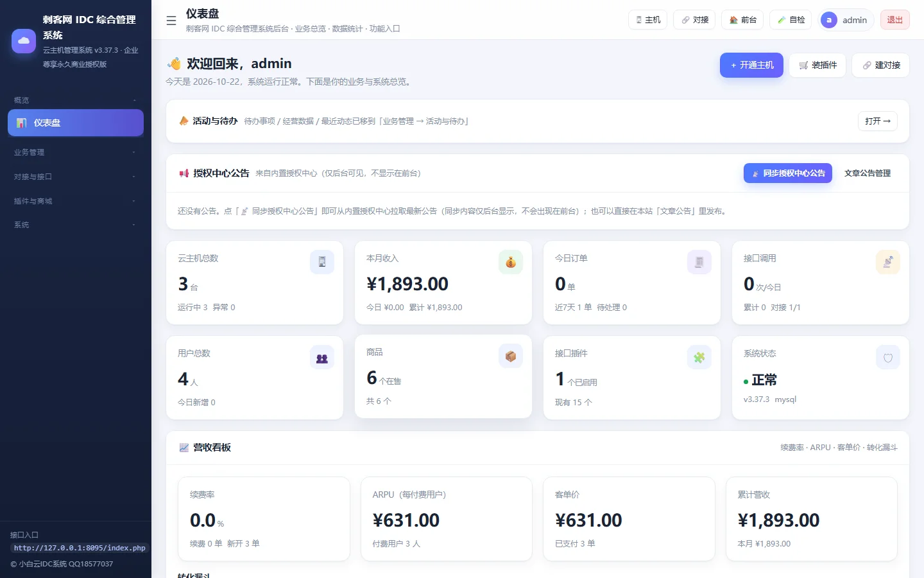Toggle the hamburger menu icon
The width and height of the screenshot is (924, 578).
coord(171,21)
